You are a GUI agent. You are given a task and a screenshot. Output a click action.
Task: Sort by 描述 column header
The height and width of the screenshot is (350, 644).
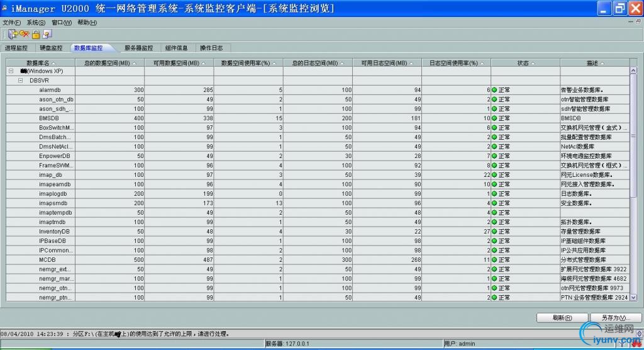click(595, 63)
